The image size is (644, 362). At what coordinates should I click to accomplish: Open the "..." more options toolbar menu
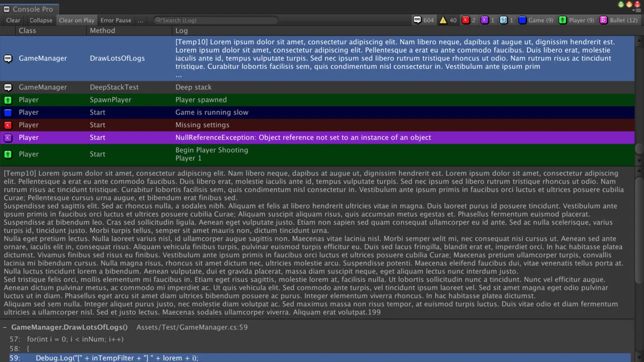140,20
